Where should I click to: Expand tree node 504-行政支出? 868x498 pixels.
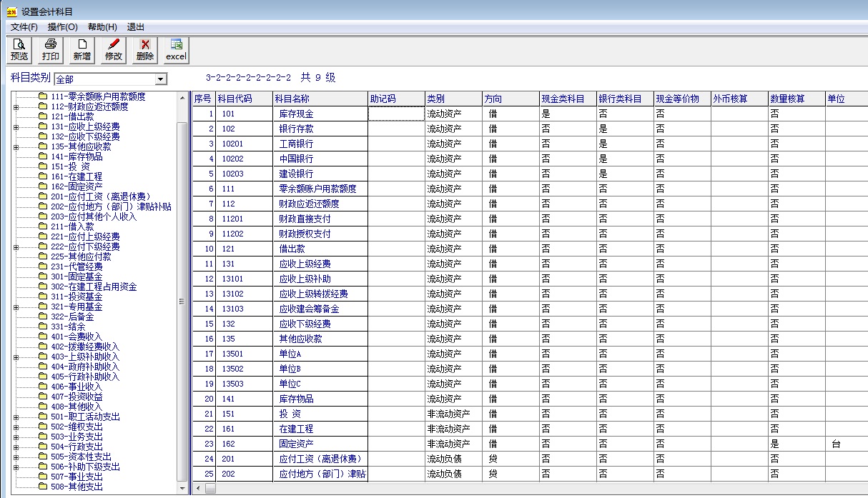[16, 447]
